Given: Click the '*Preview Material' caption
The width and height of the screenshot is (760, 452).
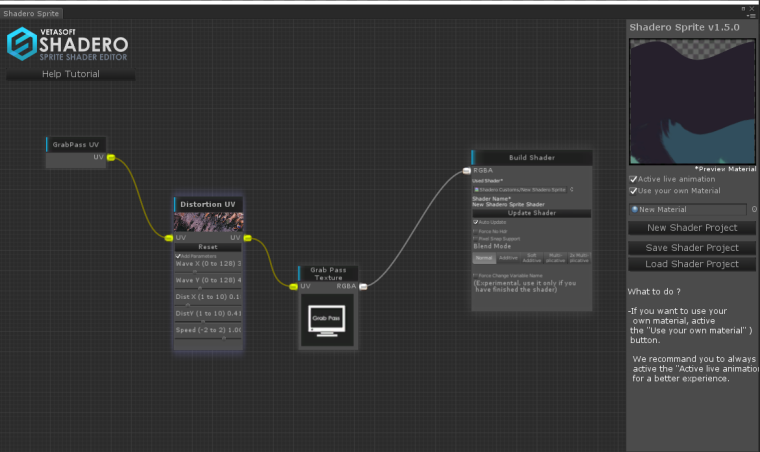Looking at the screenshot, I should pyautogui.click(x=725, y=169).
